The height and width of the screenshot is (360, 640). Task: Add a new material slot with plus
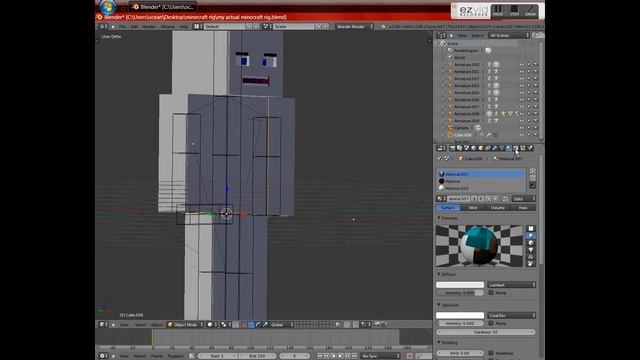(533, 171)
